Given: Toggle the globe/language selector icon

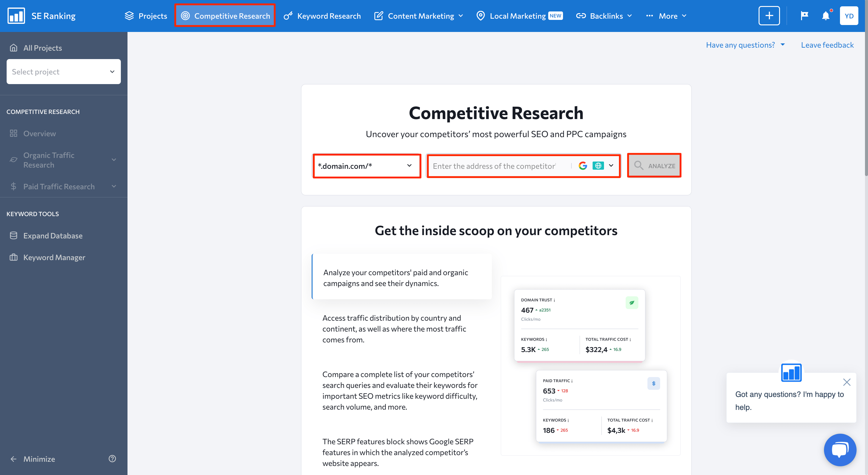Looking at the screenshot, I should tap(598, 165).
